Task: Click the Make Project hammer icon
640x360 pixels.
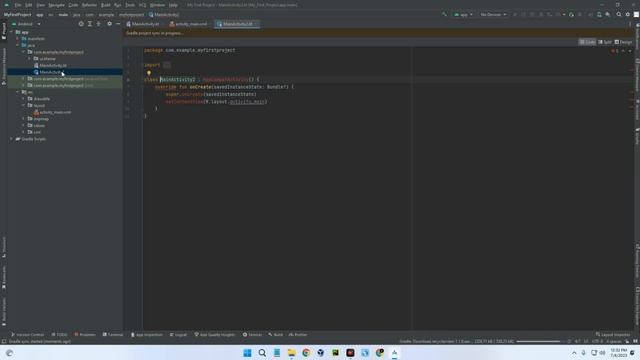Action: point(444,15)
